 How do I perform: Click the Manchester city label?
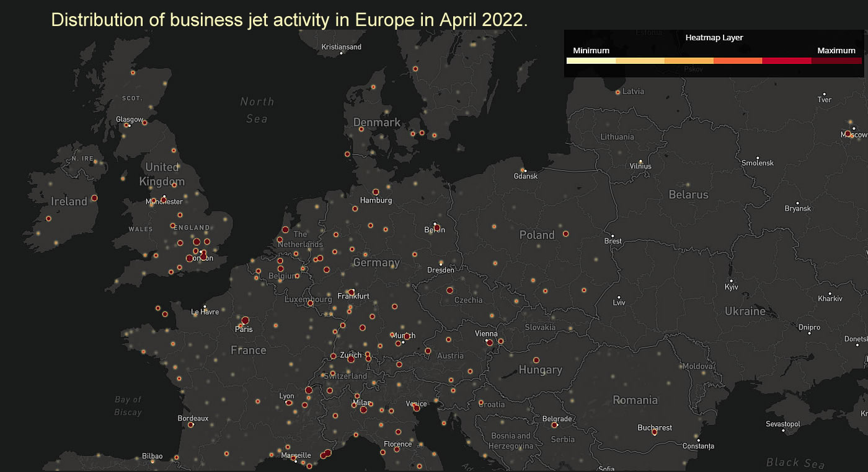pyautogui.click(x=164, y=202)
